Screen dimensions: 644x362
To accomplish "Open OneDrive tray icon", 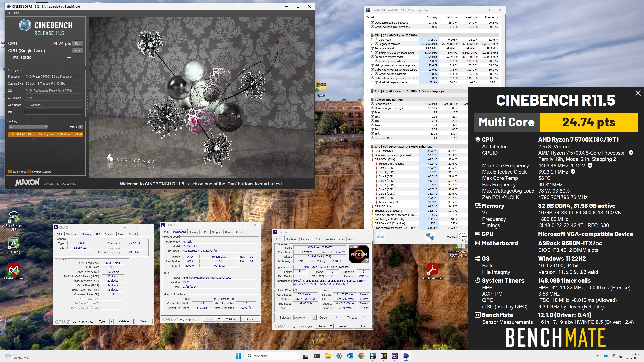I will coord(606,356).
